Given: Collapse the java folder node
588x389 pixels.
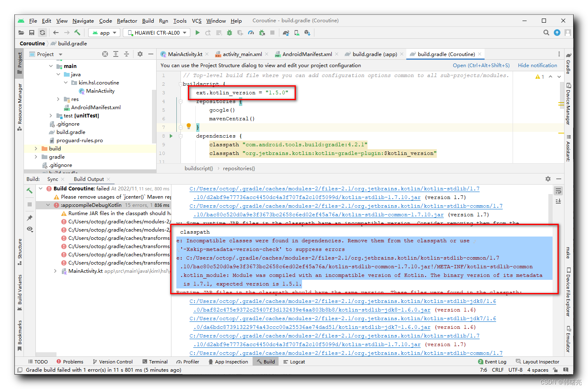Looking at the screenshot, I should click(x=59, y=74).
